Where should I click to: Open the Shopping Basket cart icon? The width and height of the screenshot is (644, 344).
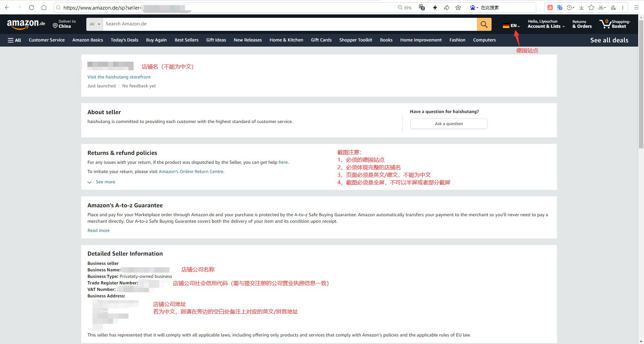[x=615, y=24]
